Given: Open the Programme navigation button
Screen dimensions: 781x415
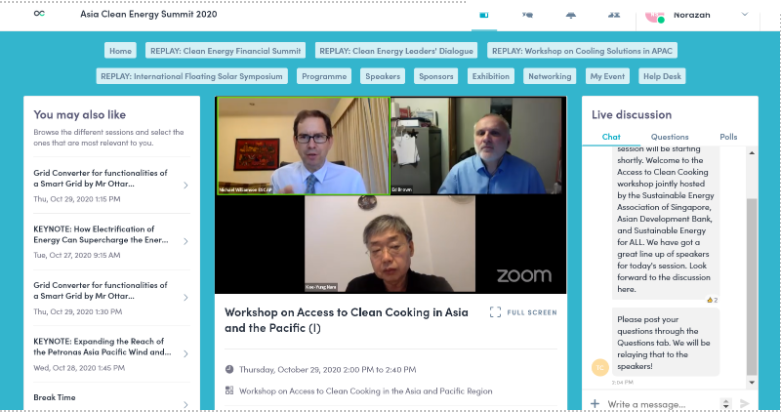Looking at the screenshot, I should [x=324, y=76].
